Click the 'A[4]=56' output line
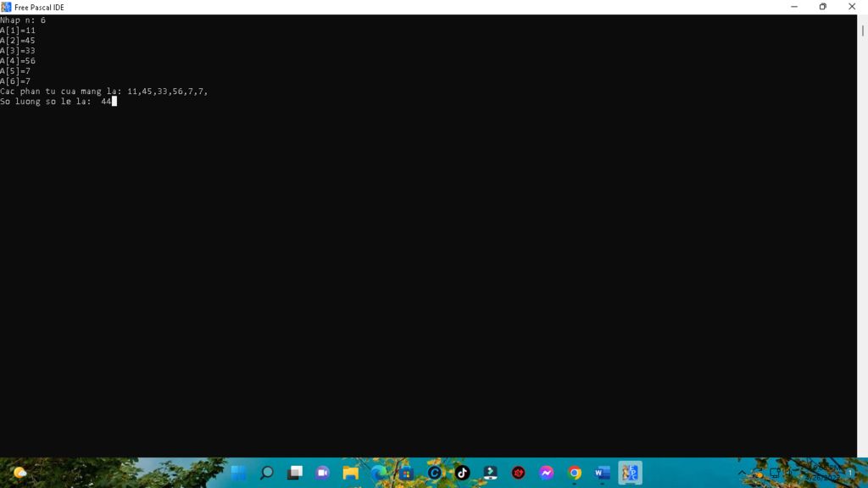868x488 pixels. (18, 61)
